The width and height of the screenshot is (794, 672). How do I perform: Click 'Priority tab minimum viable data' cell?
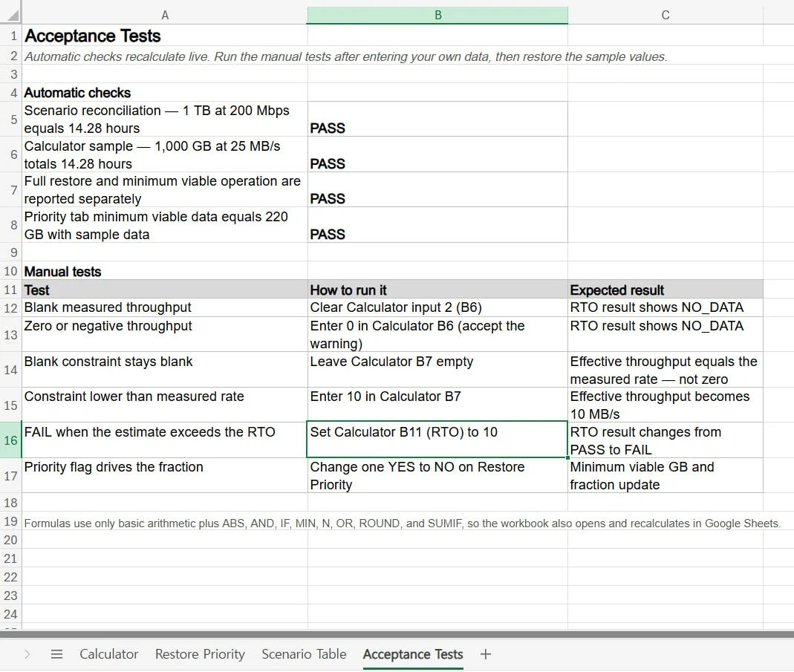(x=165, y=225)
